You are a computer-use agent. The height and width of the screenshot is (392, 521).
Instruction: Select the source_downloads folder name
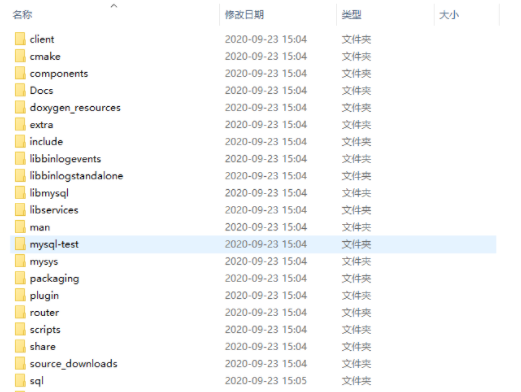(73, 364)
